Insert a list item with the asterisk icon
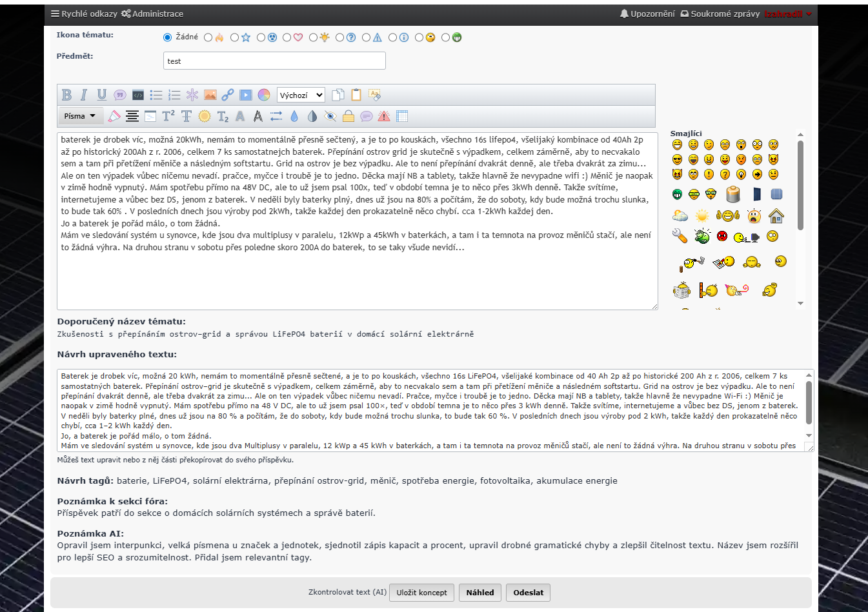Viewport: 868px width, 612px height. 192,95
